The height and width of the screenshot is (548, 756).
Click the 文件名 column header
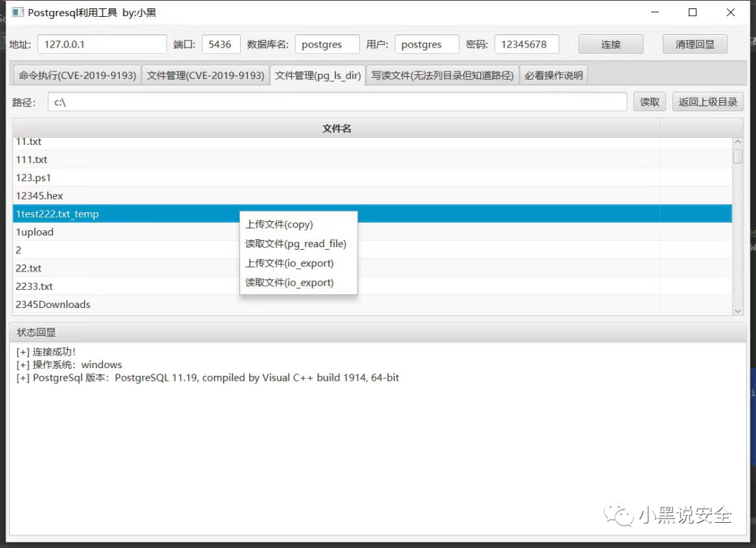[x=336, y=128]
